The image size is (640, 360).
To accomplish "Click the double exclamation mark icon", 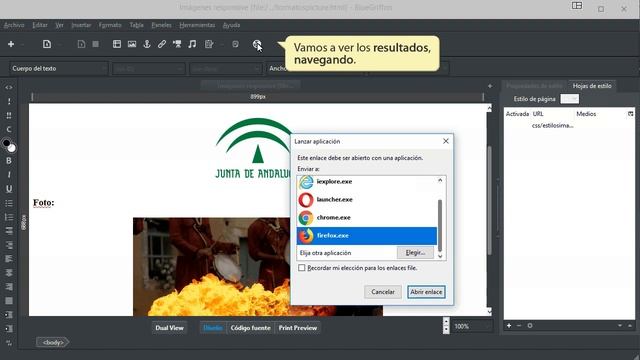I will [x=9, y=116].
